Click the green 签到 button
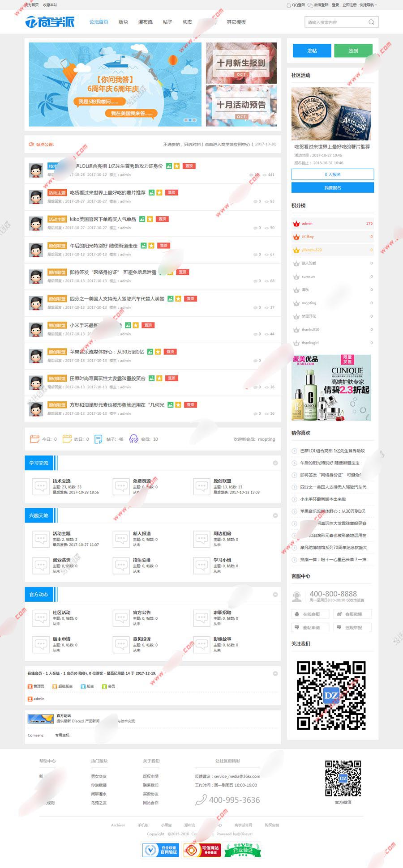 tap(353, 51)
